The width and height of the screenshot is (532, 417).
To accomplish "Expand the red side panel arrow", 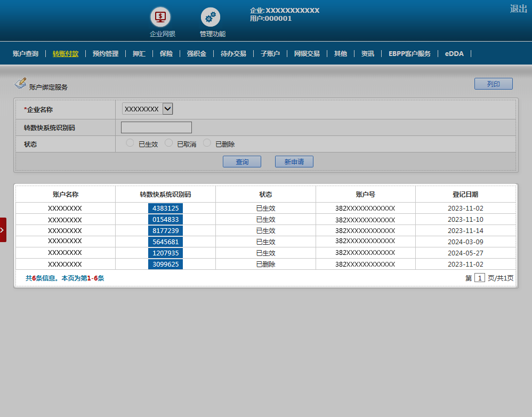I will 3,230.
